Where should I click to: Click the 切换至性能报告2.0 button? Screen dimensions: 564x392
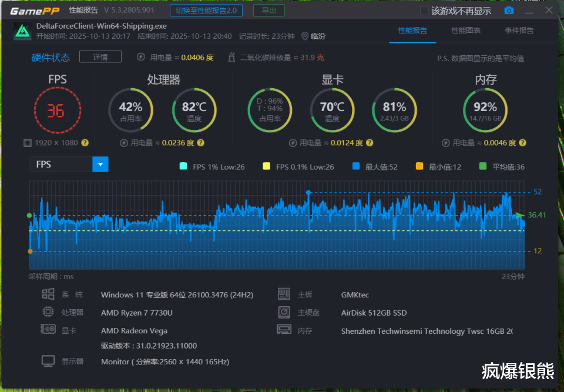(x=206, y=11)
